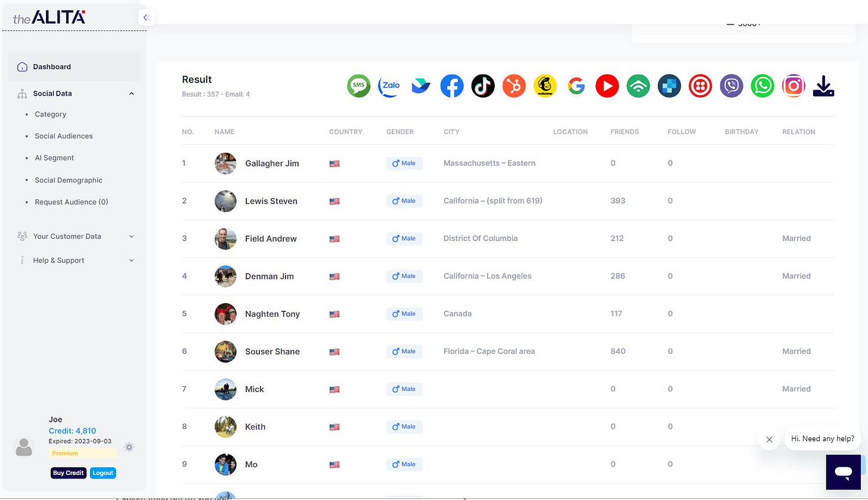Screen dimensions: 868x500
Task: Click 'Married' in Field Andrew row
Action: (x=796, y=239)
